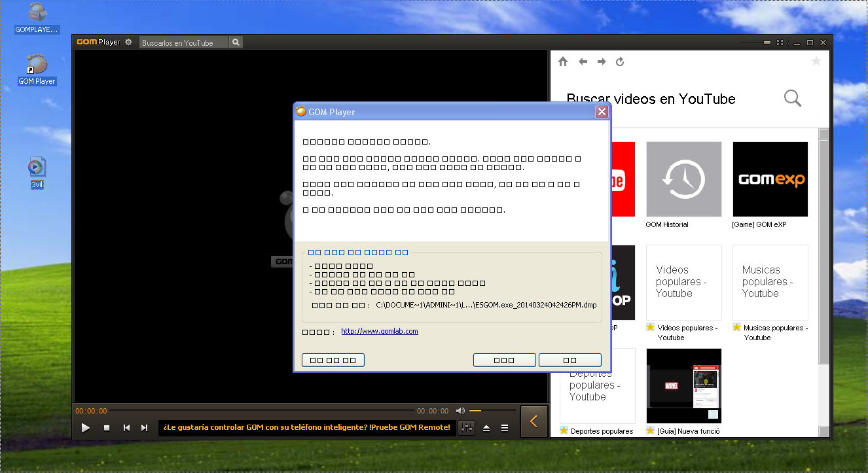The width and height of the screenshot is (868, 473).
Task: Select the GOM Player desktop shortcut
Action: (37, 69)
